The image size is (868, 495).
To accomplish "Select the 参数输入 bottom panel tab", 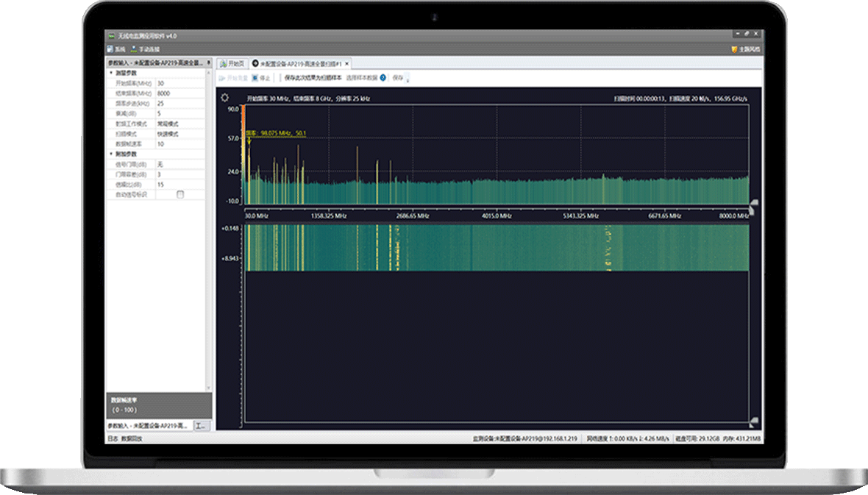I will 149,426.
